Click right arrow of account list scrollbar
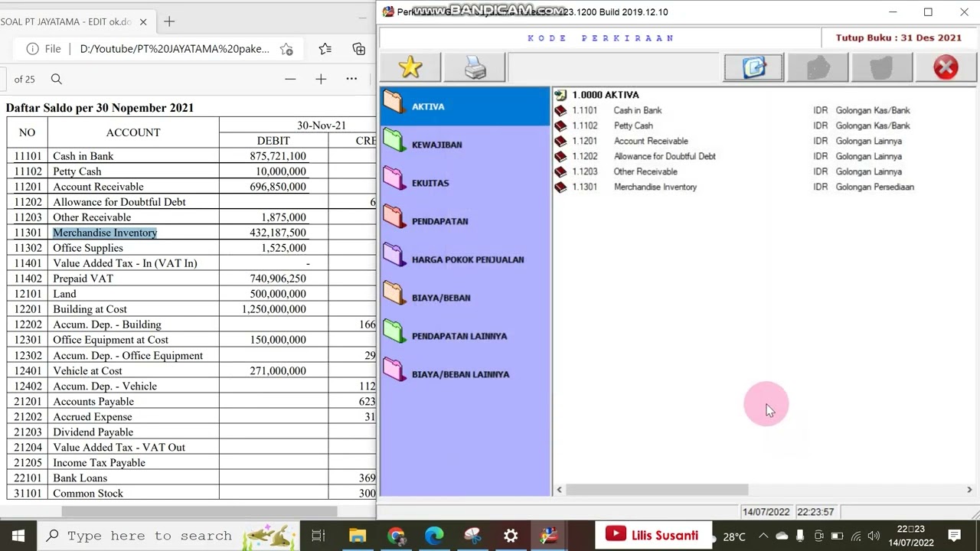 pos(969,490)
